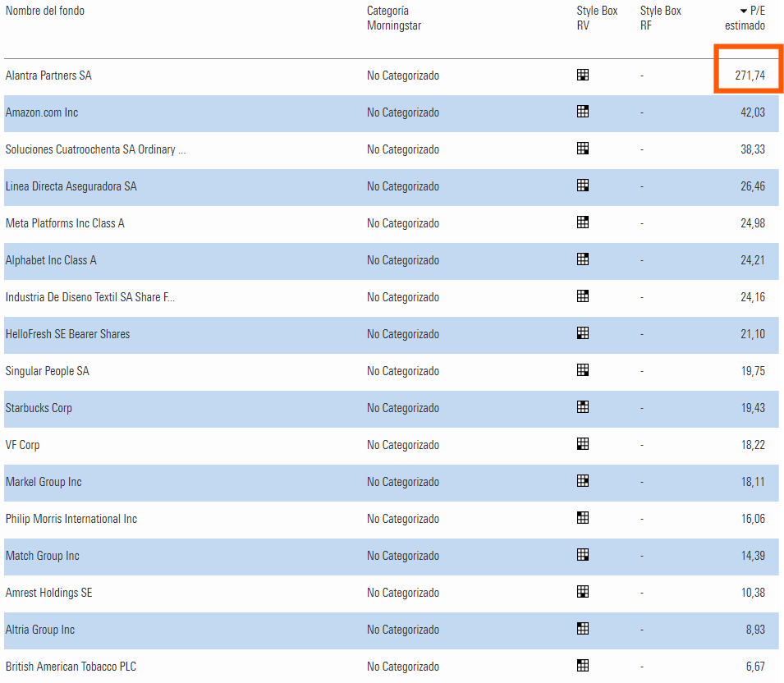Open Linea Directa Aseguradora SA entry
The height and width of the screenshot is (683, 784).
[71, 186]
